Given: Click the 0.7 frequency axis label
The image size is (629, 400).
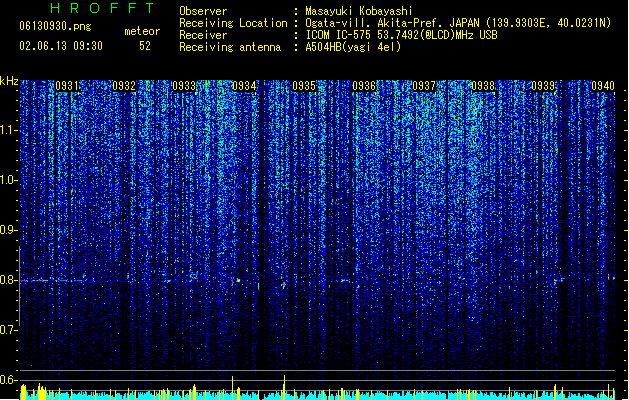Looking at the screenshot, I should click(9, 330).
